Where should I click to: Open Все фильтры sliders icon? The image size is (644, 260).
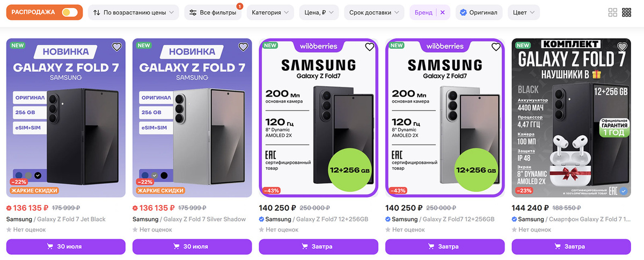point(193,12)
